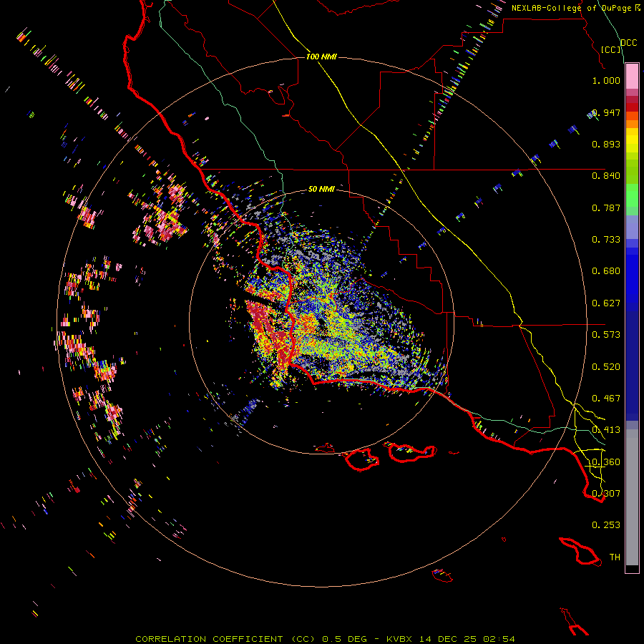The image size is (644, 644).
Task: Click the 0.947 scale value
Action: (606, 112)
